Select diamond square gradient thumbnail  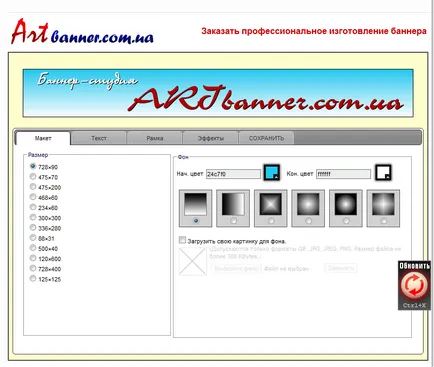[271, 204]
